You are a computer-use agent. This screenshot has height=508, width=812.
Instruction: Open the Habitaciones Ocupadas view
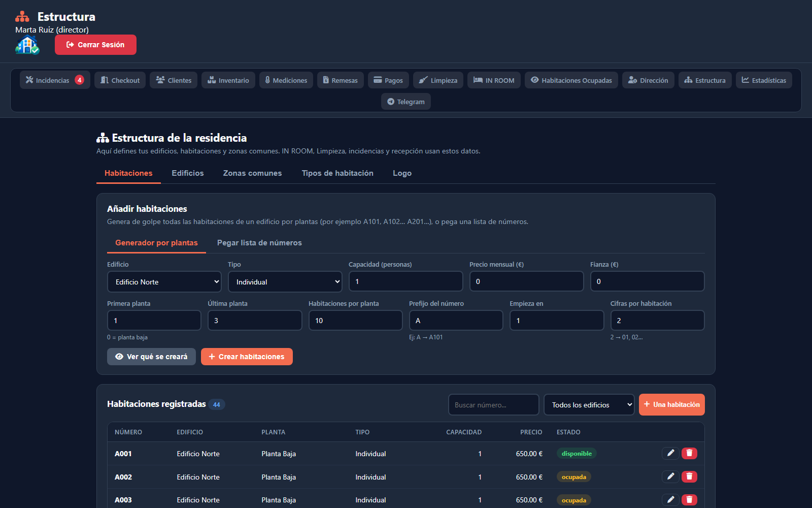pos(571,80)
